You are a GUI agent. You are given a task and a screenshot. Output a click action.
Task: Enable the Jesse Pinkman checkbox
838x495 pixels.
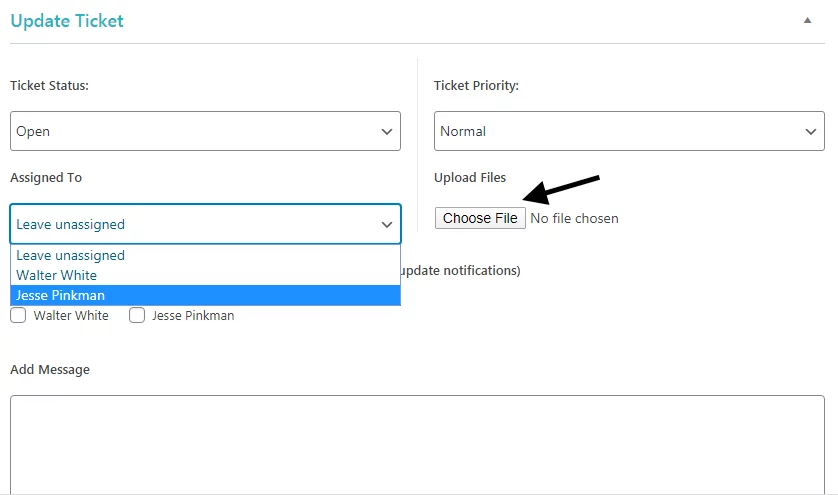coord(137,315)
